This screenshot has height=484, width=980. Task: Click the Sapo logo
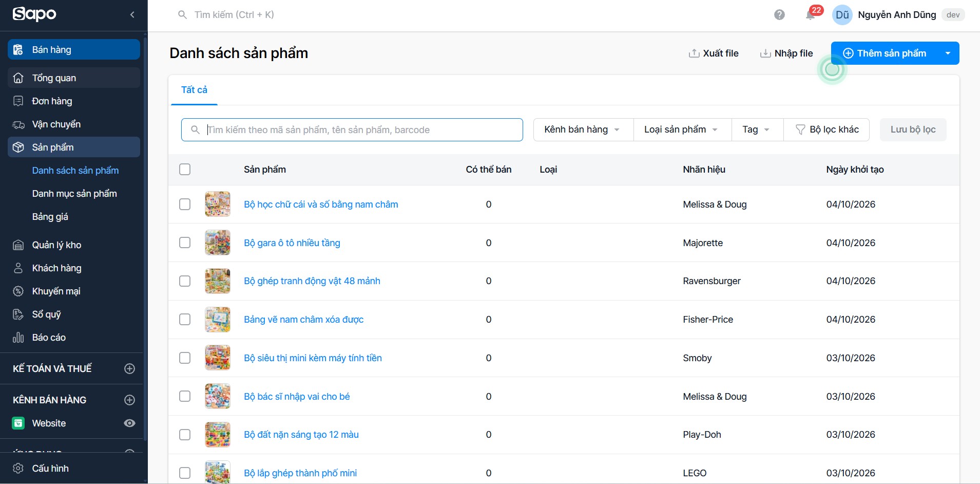tap(34, 14)
